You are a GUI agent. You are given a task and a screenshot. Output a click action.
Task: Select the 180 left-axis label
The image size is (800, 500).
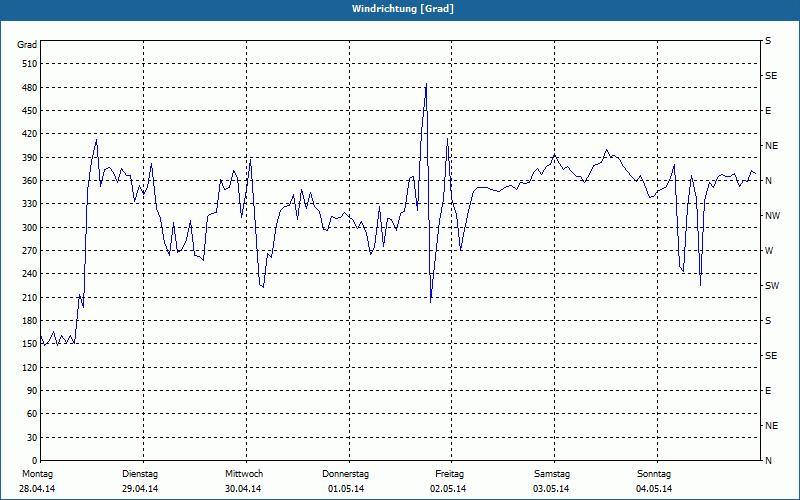[30, 321]
